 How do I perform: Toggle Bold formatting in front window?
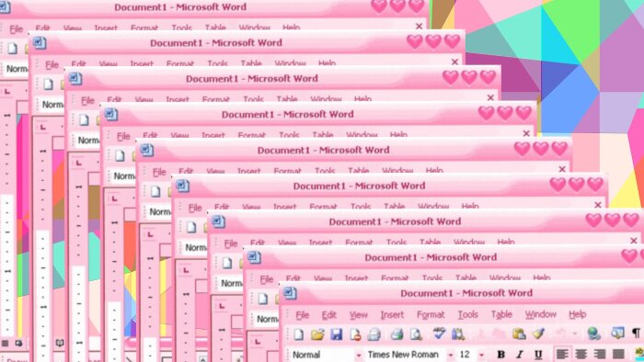pos(501,355)
